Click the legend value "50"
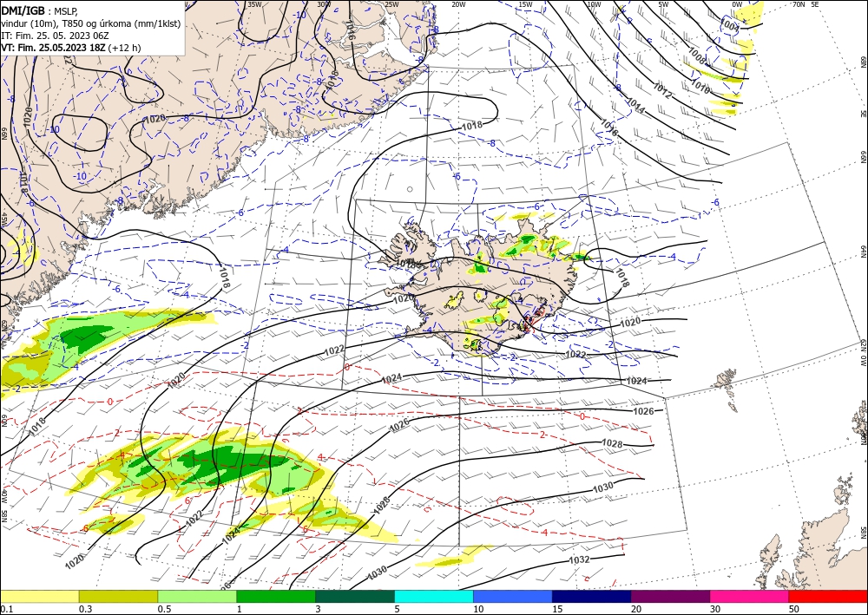The width and height of the screenshot is (868, 615). pyautogui.click(x=794, y=609)
